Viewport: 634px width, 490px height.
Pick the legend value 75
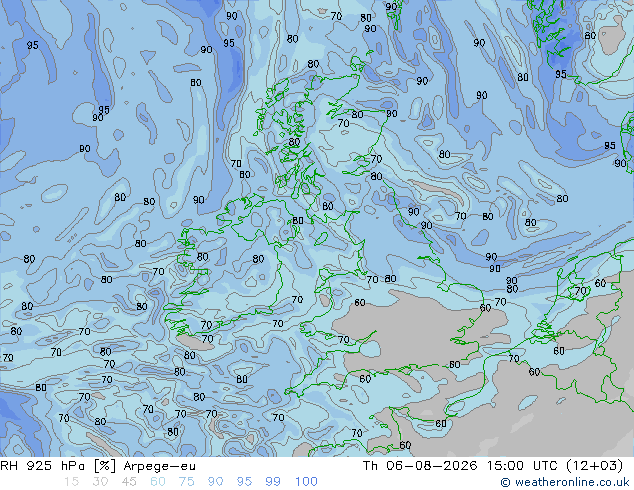[x=186, y=482]
